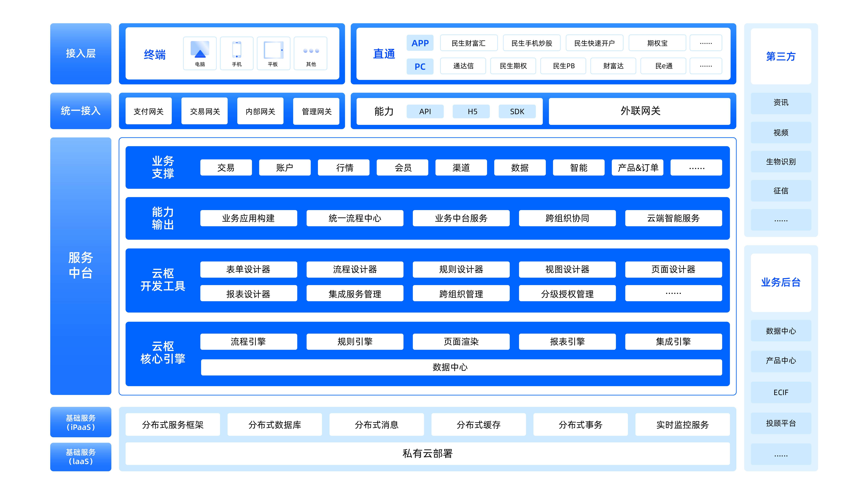Select 云端智能服务 box

[674, 218]
